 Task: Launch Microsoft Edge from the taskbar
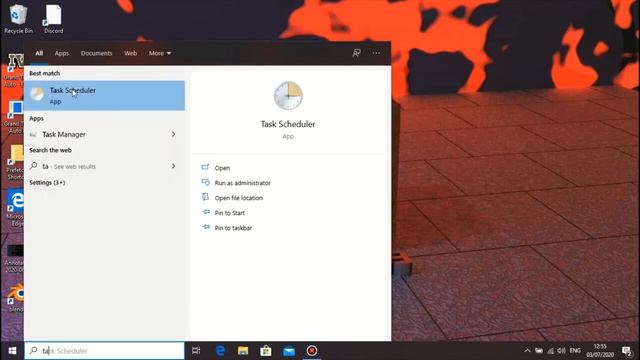click(220, 351)
